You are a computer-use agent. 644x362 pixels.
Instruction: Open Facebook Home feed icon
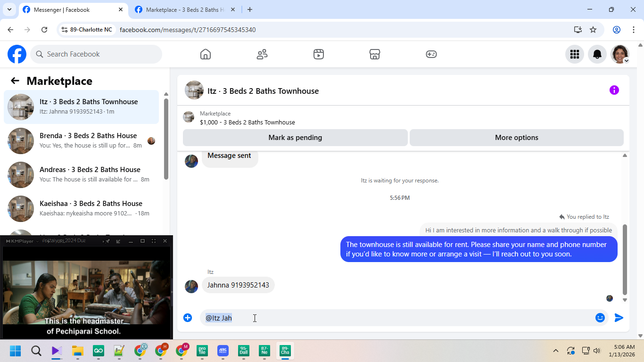(x=205, y=54)
